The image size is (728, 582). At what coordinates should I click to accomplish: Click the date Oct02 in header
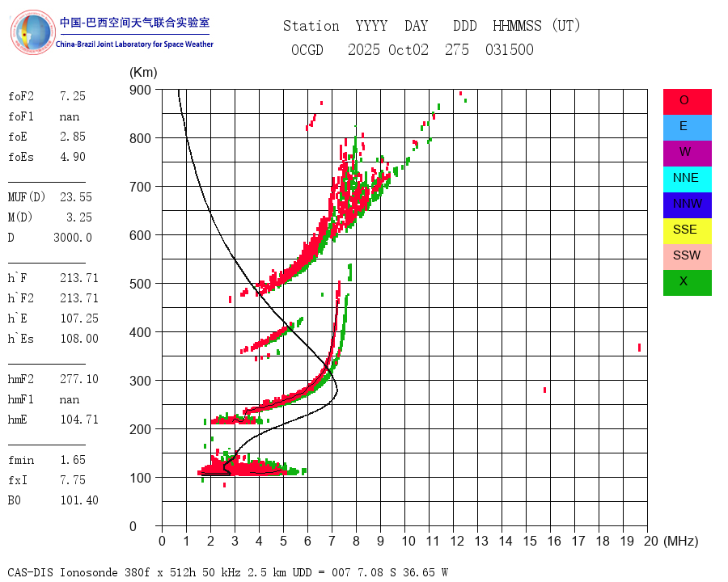click(408, 49)
